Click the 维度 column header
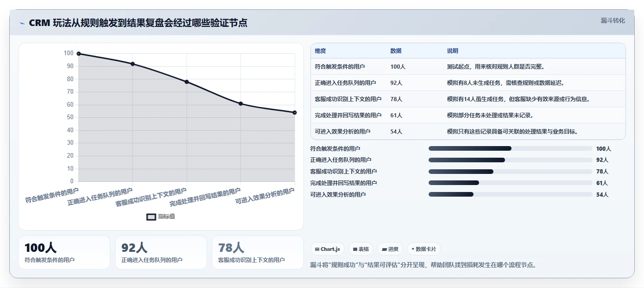Image resolution: width=644 pixels, height=288 pixels. coord(320,51)
